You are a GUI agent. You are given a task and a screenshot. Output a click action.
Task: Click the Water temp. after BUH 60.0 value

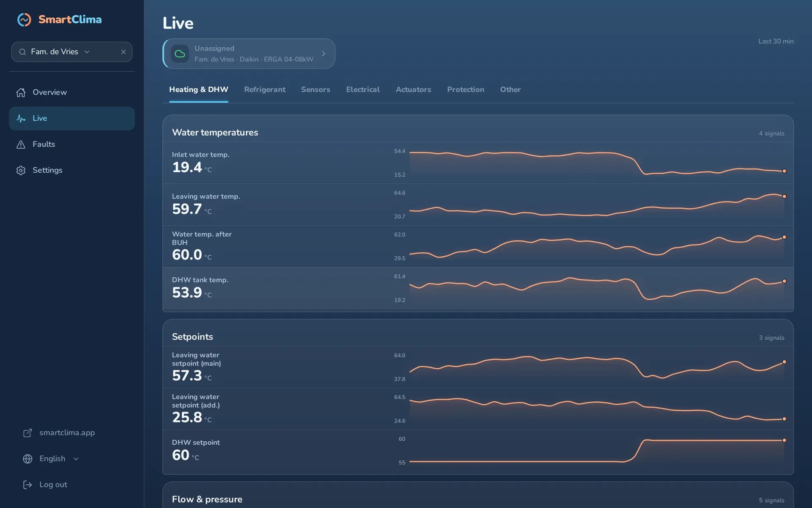click(x=187, y=255)
